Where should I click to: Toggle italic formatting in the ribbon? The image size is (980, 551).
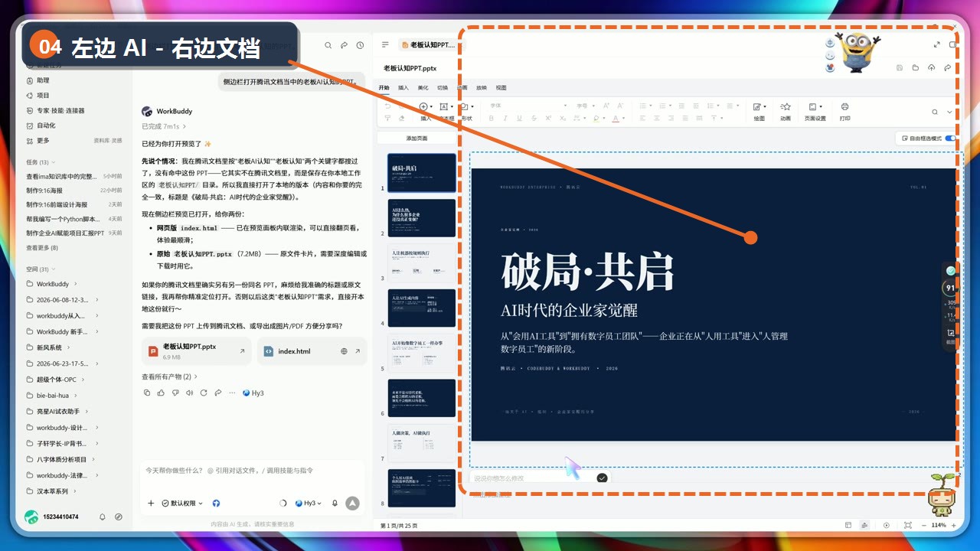click(505, 119)
